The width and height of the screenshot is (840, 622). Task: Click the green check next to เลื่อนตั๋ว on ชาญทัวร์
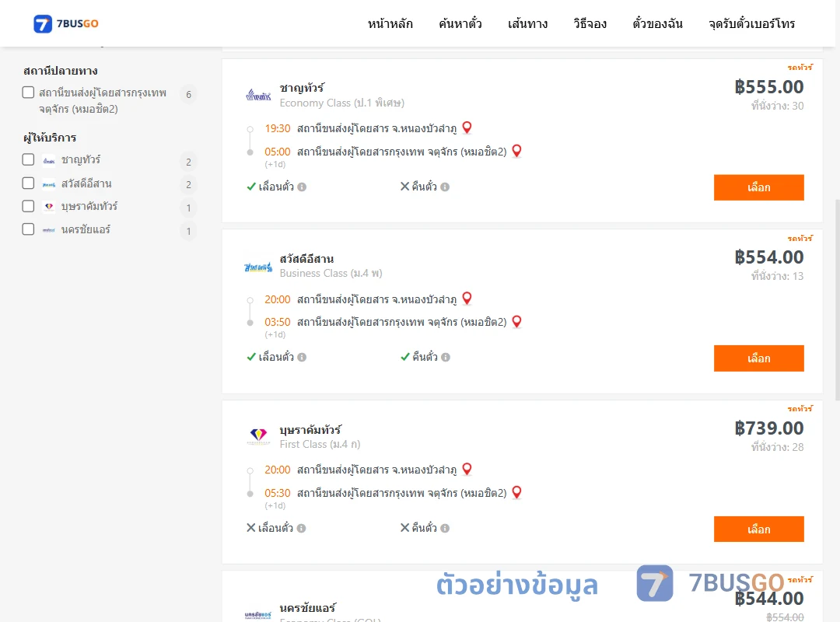[251, 187]
